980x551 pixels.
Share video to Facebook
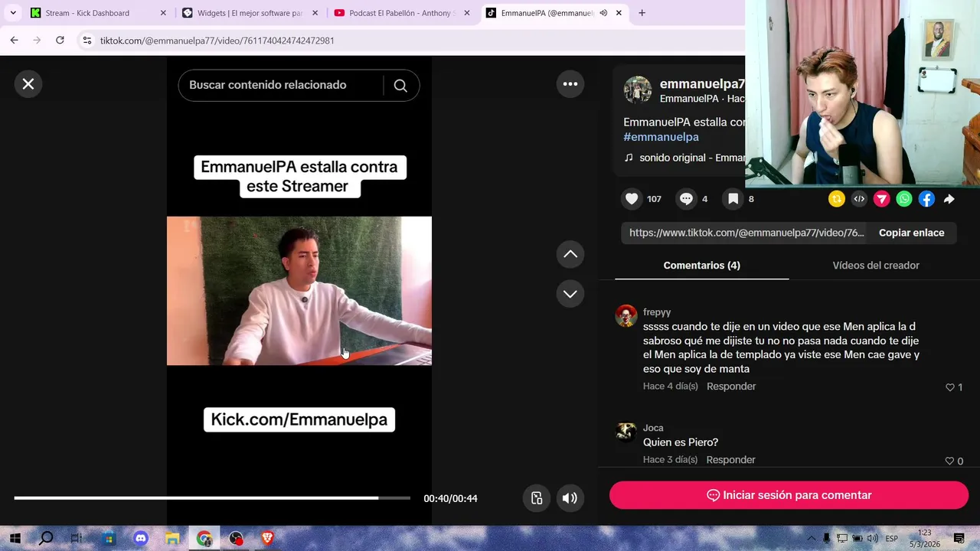[926, 199]
